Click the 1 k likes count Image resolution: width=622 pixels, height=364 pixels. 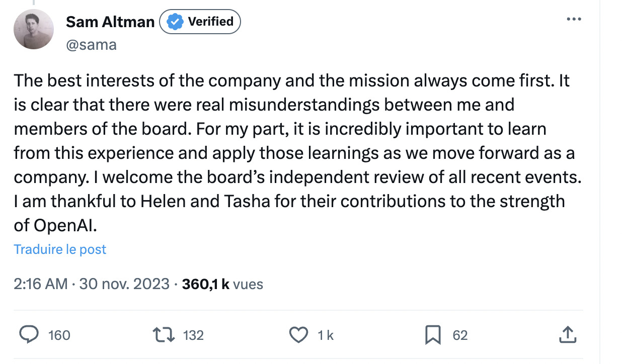[326, 335]
